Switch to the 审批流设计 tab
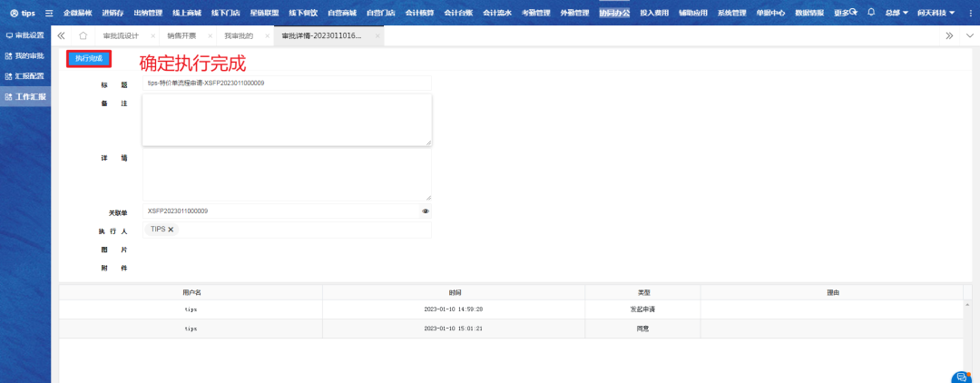The image size is (980, 383). [x=121, y=35]
